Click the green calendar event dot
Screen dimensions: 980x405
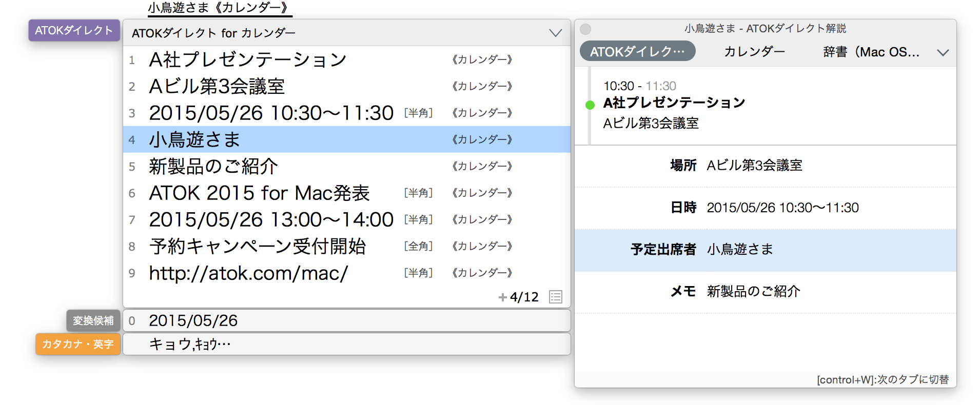pyautogui.click(x=590, y=105)
